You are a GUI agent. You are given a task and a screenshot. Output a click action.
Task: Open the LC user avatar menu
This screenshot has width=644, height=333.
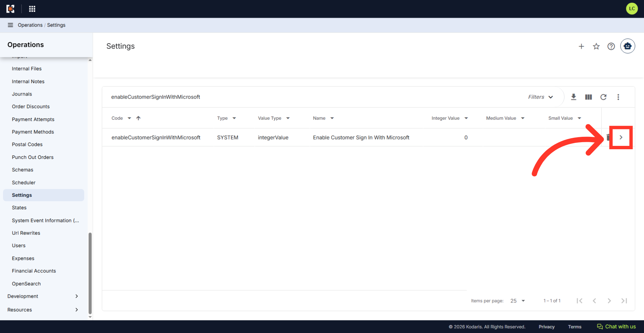[x=632, y=9]
